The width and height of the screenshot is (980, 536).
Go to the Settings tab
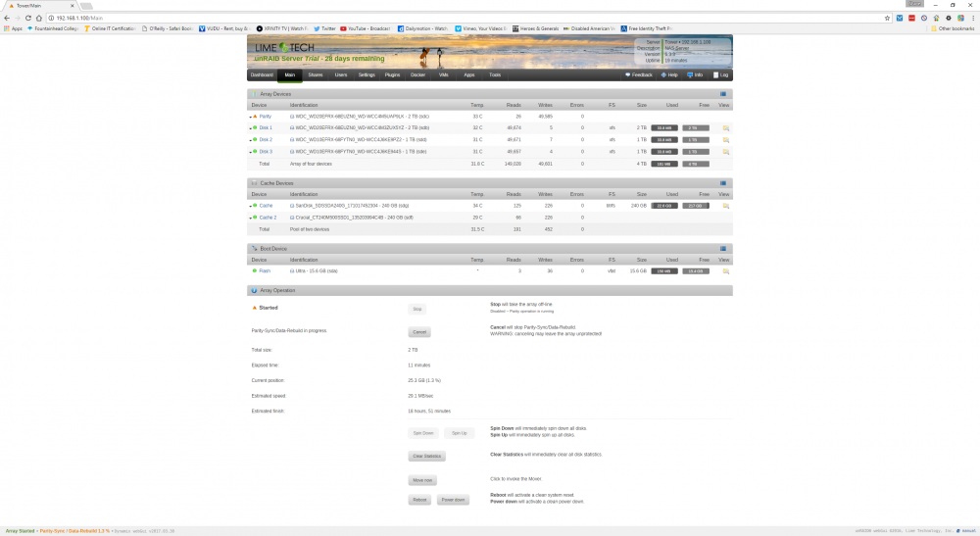tap(367, 75)
